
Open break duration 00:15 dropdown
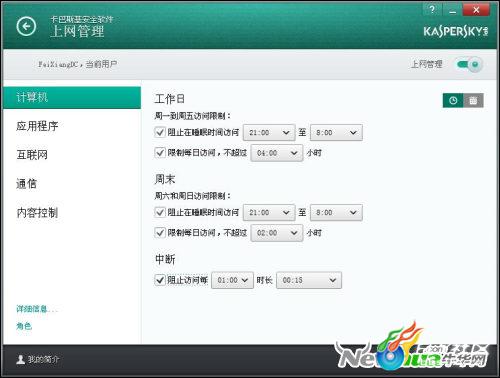(309, 280)
